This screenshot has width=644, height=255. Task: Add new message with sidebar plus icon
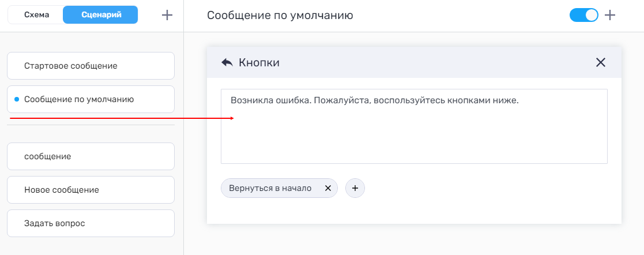click(167, 16)
